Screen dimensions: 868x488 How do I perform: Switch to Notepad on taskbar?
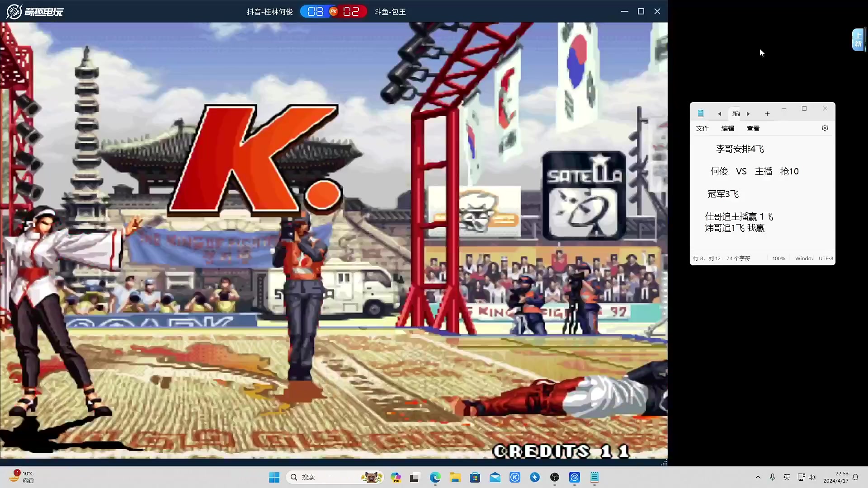(594, 477)
